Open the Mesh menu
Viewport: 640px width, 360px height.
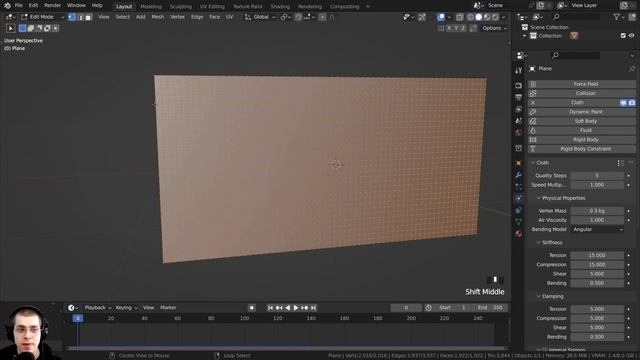click(158, 17)
